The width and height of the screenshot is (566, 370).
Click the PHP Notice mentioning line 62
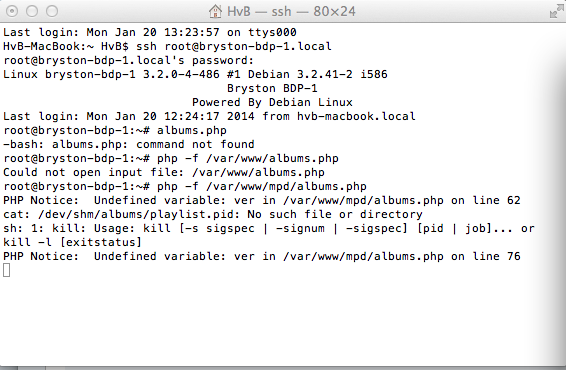(262, 200)
